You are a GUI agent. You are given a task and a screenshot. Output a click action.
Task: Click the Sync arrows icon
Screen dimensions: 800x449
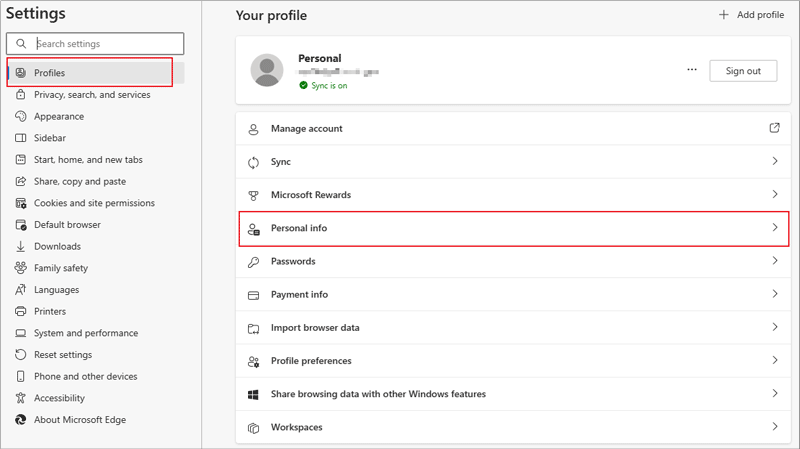click(254, 162)
